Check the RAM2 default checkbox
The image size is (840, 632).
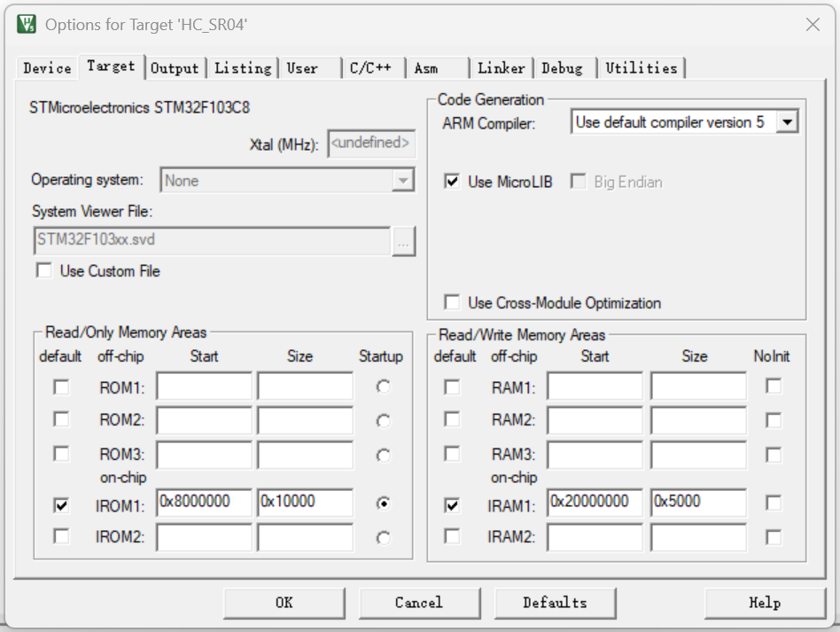(x=452, y=419)
